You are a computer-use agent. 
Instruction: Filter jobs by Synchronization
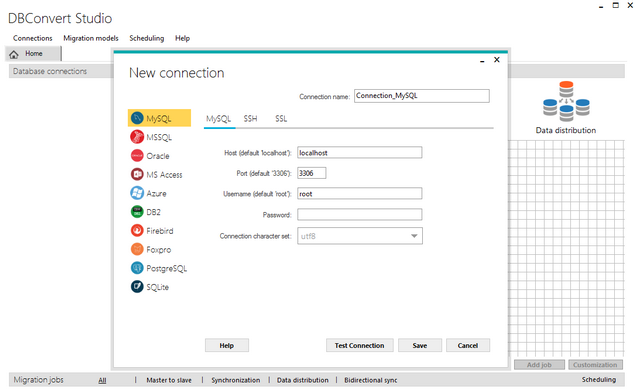[236, 380]
